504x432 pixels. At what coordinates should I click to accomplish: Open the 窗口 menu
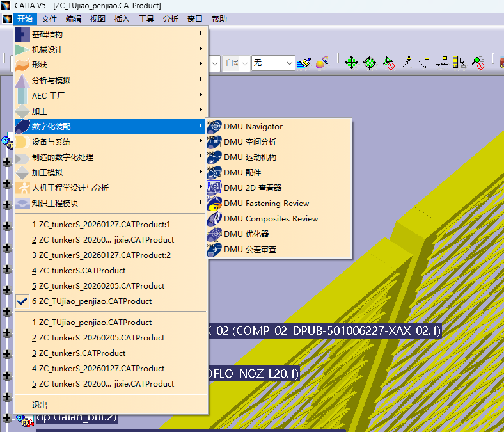click(x=195, y=19)
